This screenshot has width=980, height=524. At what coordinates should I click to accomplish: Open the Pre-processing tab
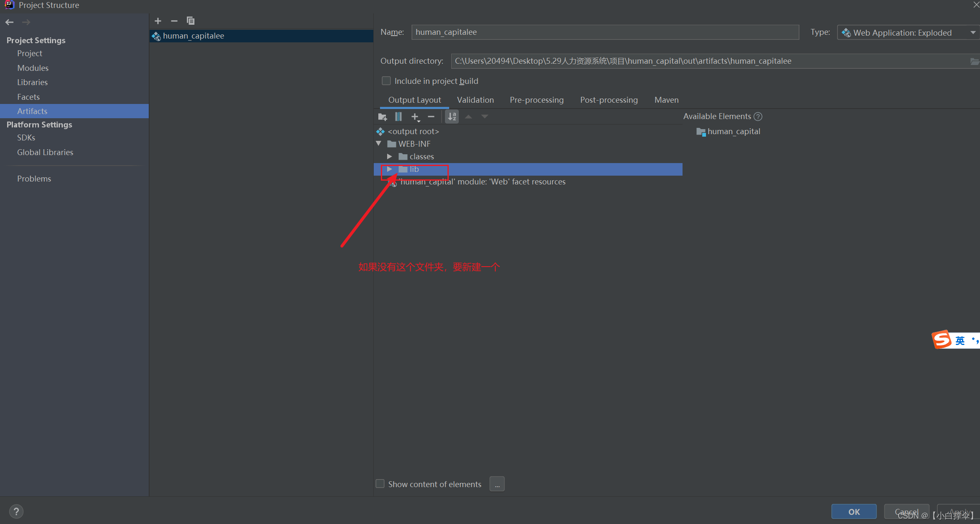[537, 100]
